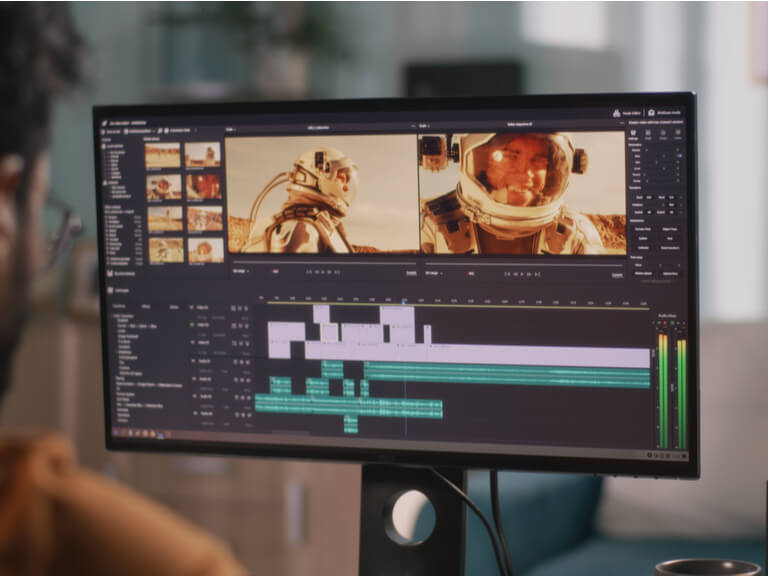768x576 pixels.
Task: Click the camera icon in top right toolbar
Action: [x=651, y=114]
